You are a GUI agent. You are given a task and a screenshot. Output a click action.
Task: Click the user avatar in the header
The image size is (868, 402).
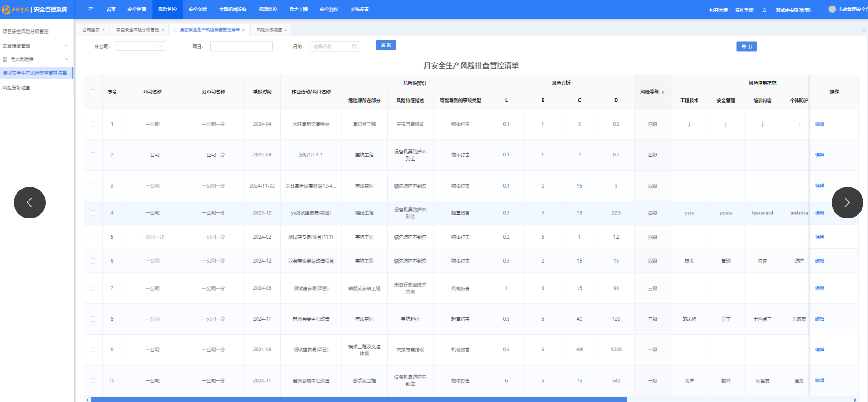pyautogui.click(x=832, y=9)
